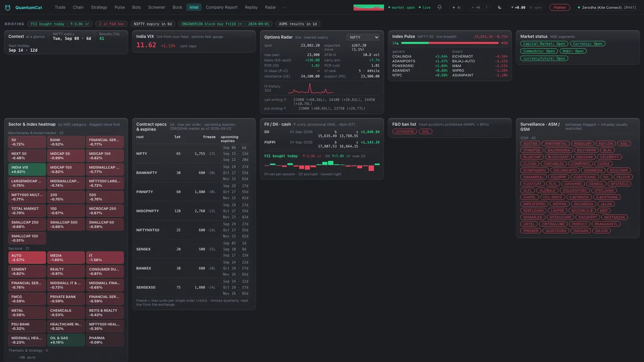Open 'NIFTY expiry in 6d' briefing chip
The width and height of the screenshot is (644, 362).
tap(153, 24)
